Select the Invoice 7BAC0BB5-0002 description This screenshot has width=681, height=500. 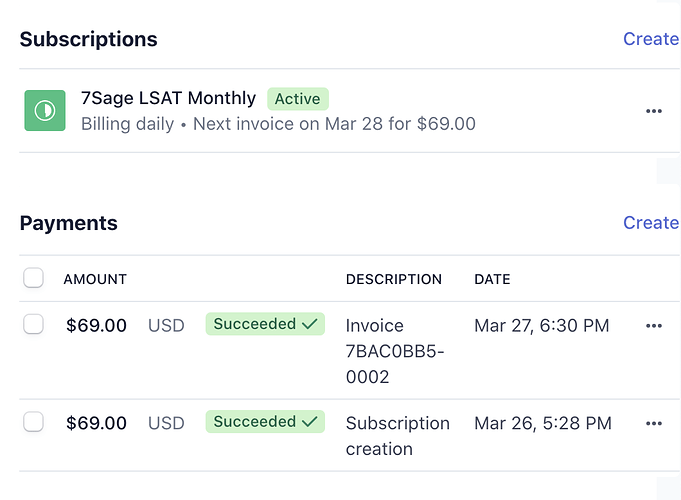395,351
